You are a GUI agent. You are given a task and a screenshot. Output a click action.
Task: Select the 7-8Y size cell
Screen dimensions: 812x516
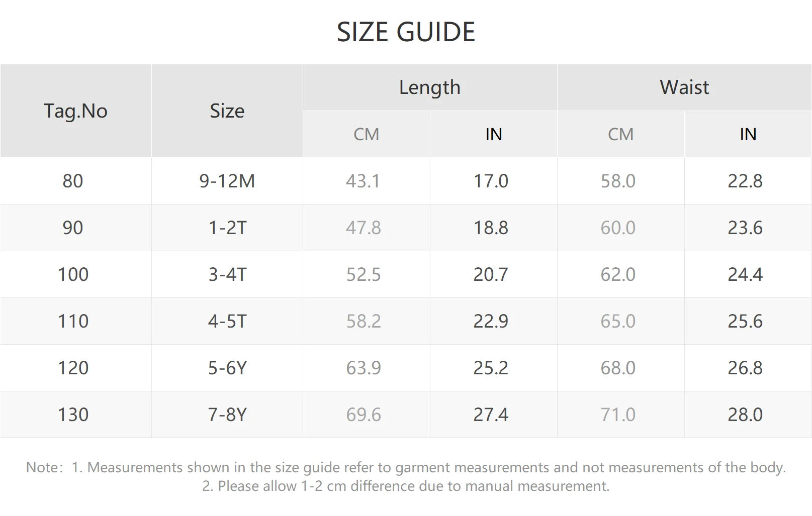pos(227,415)
